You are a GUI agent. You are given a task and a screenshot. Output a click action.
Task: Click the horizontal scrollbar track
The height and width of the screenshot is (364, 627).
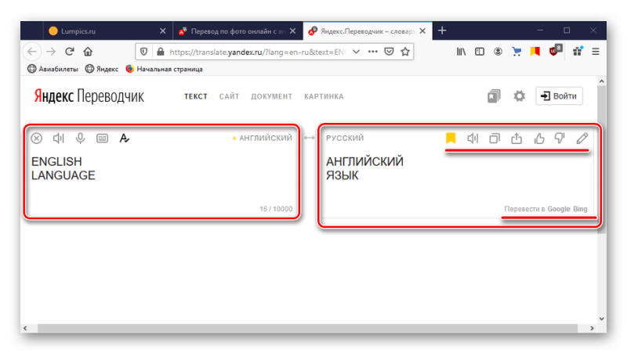(x=308, y=329)
